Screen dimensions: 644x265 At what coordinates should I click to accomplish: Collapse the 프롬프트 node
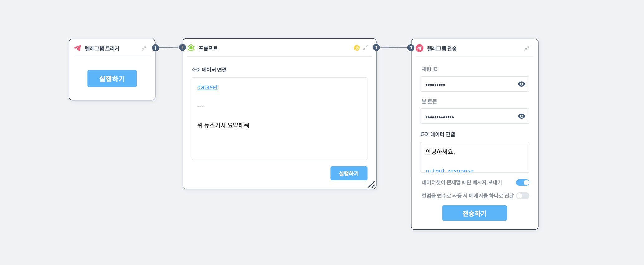pyautogui.click(x=365, y=48)
